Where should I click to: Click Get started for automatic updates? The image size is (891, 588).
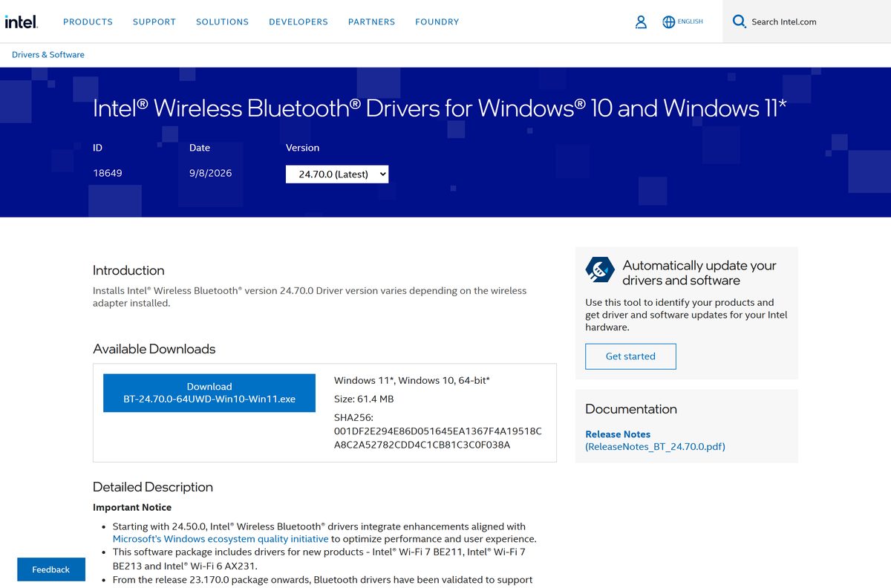630,356
